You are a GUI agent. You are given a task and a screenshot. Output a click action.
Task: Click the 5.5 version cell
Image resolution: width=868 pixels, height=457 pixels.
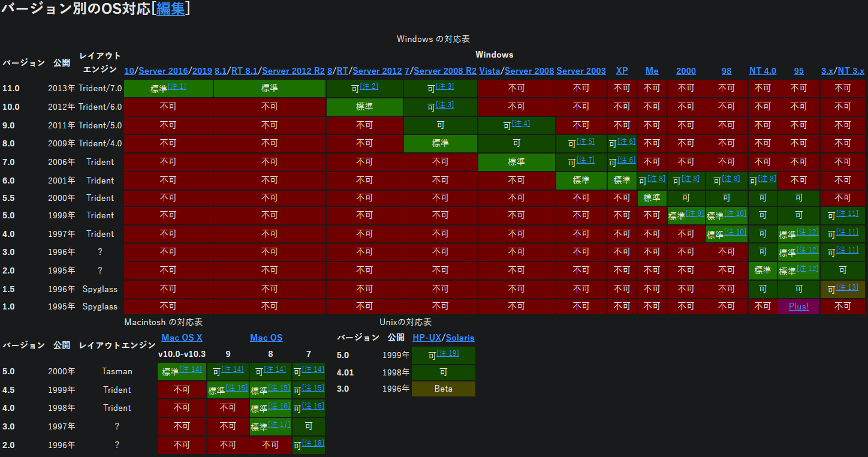coord(9,198)
